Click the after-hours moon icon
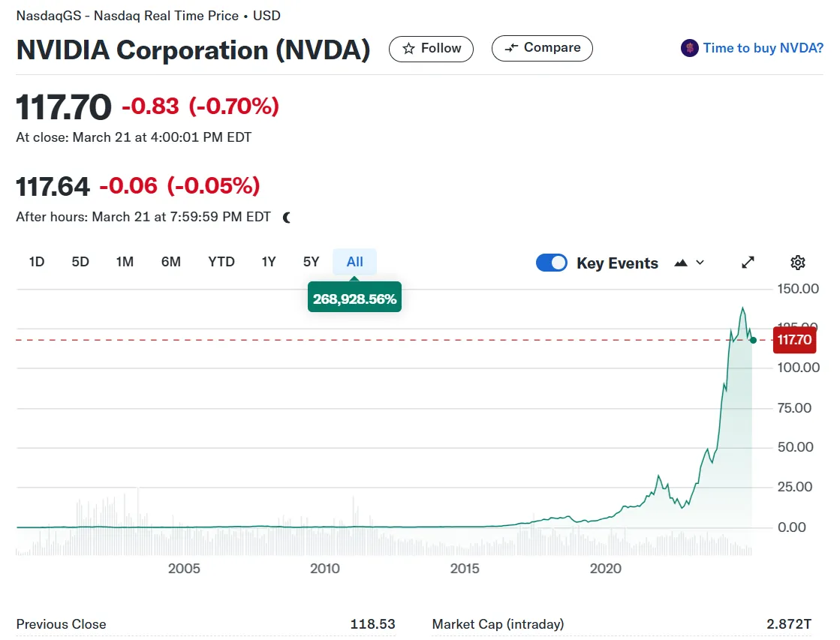The image size is (840, 640). pos(287,218)
